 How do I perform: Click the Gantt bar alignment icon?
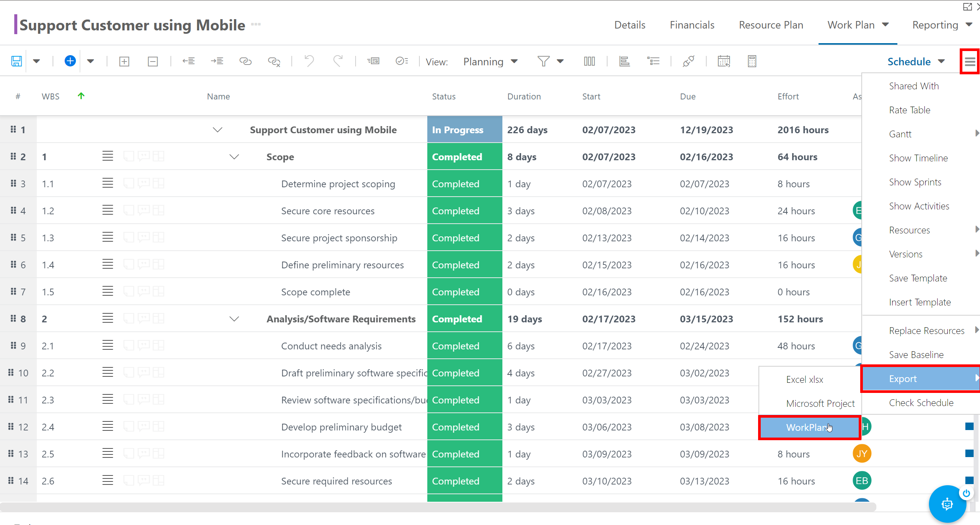coord(625,61)
